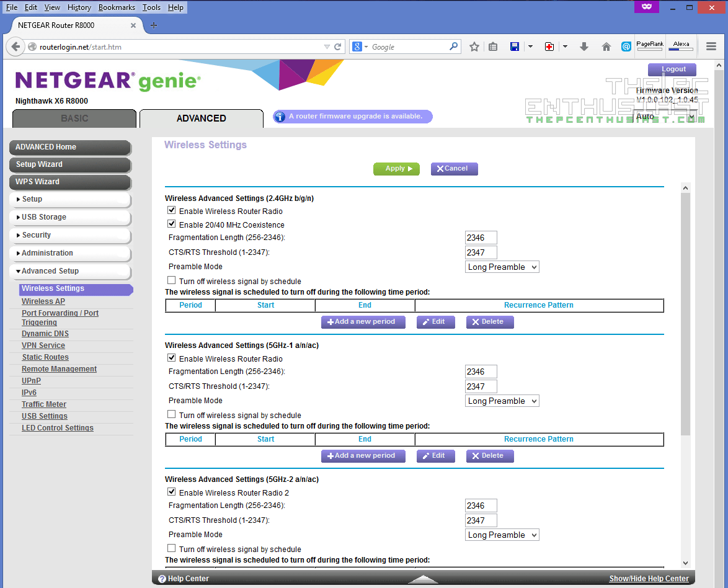Check Turn off wireless signal by schedule
Screen dimensions: 728x588
click(171, 280)
